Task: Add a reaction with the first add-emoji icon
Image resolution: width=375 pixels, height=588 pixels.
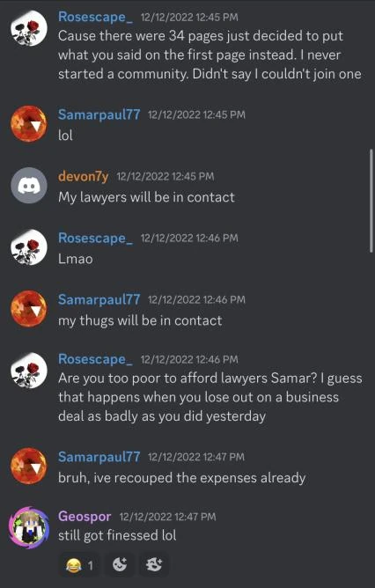Action: point(120,564)
